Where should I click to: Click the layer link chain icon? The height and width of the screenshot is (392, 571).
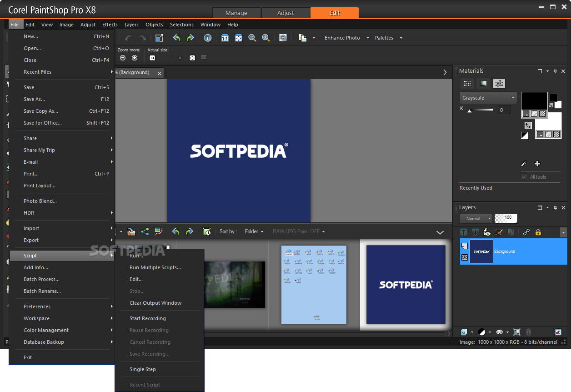[x=526, y=232]
